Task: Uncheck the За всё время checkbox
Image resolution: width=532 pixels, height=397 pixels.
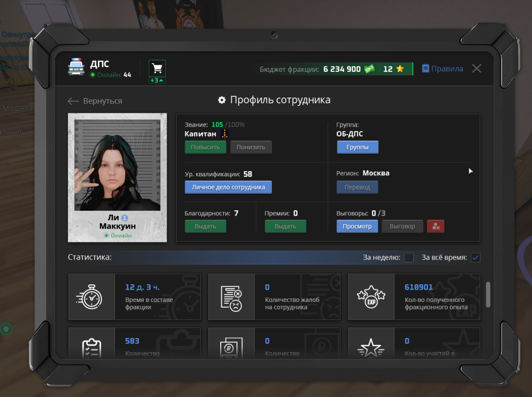Action: click(x=475, y=258)
